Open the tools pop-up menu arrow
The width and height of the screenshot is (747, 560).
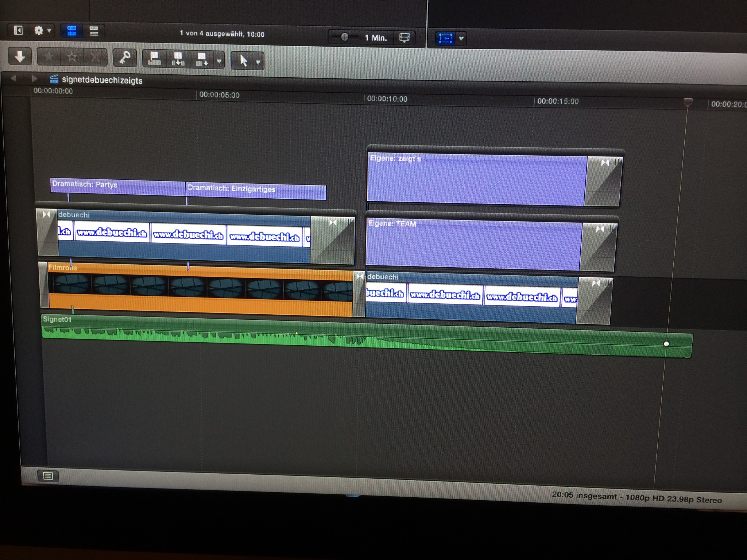coord(258,62)
